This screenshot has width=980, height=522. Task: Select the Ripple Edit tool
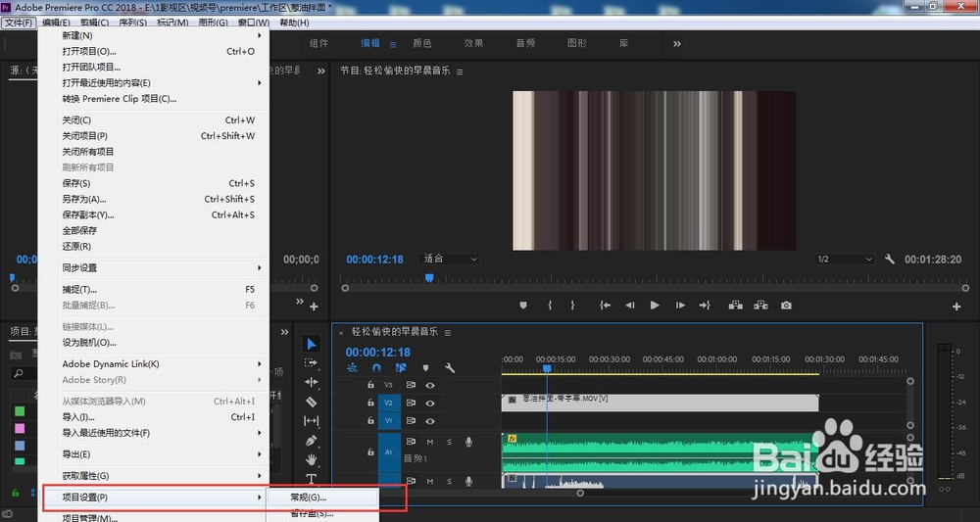click(311, 382)
